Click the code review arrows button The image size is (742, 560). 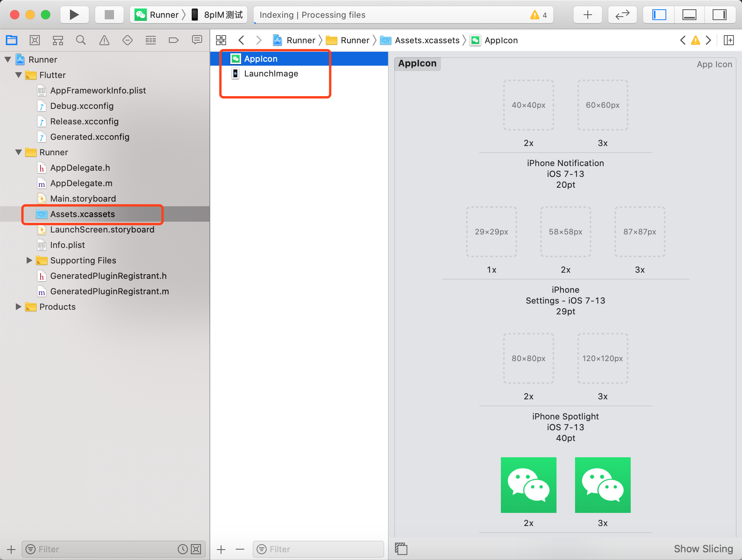point(622,15)
